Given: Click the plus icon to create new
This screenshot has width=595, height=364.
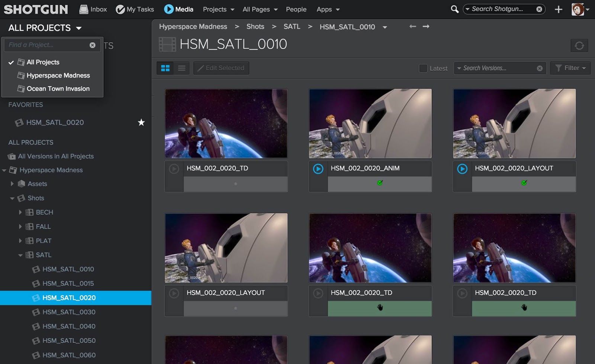Looking at the screenshot, I should (558, 10).
